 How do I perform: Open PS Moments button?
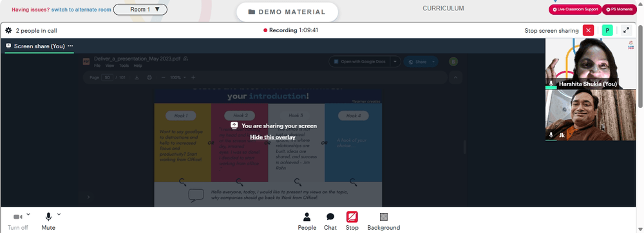[620, 10]
